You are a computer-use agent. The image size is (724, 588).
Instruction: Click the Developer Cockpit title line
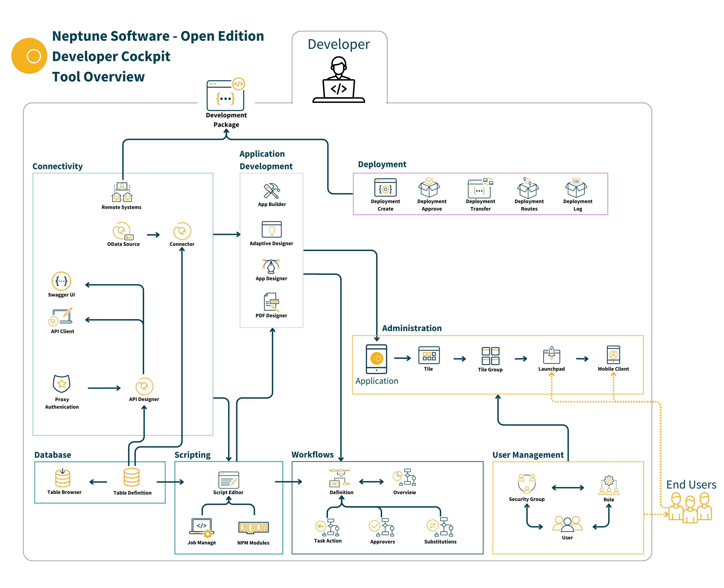tap(111, 56)
